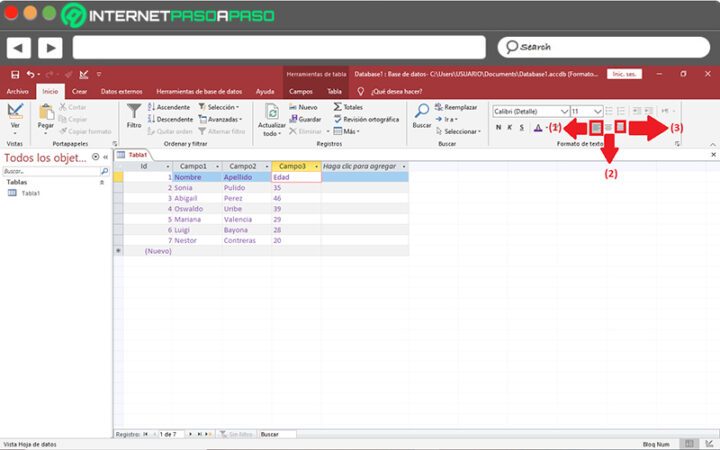Screen dimensions: 720x450
Task: Click the browser forward arrow button
Action: point(51,47)
